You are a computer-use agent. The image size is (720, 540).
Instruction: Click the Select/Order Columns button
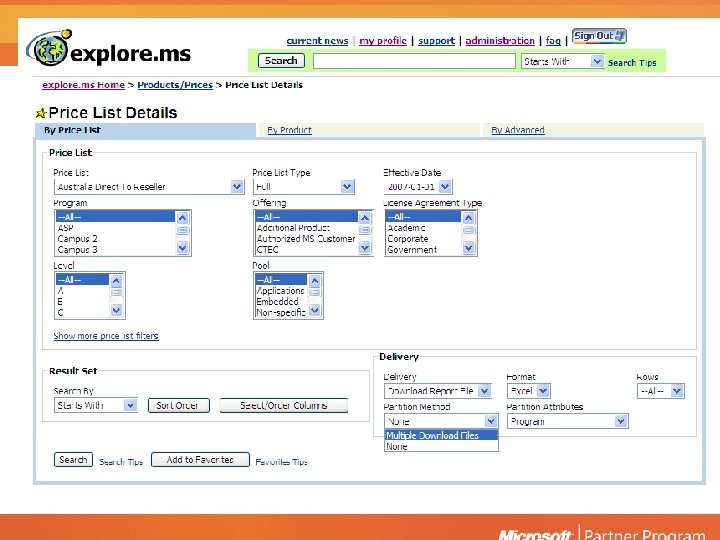[283, 405]
